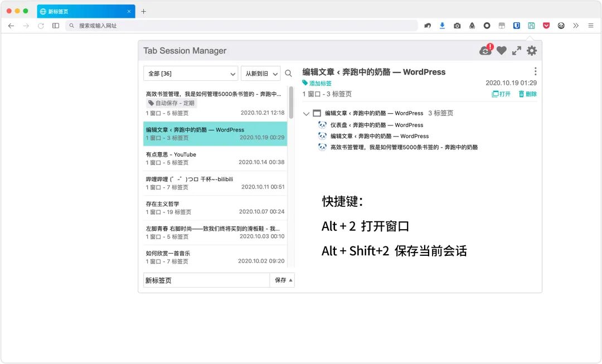This screenshot has height=364, width=602.
Task: Click 打开 to open the session
Action: coord(502,94)
